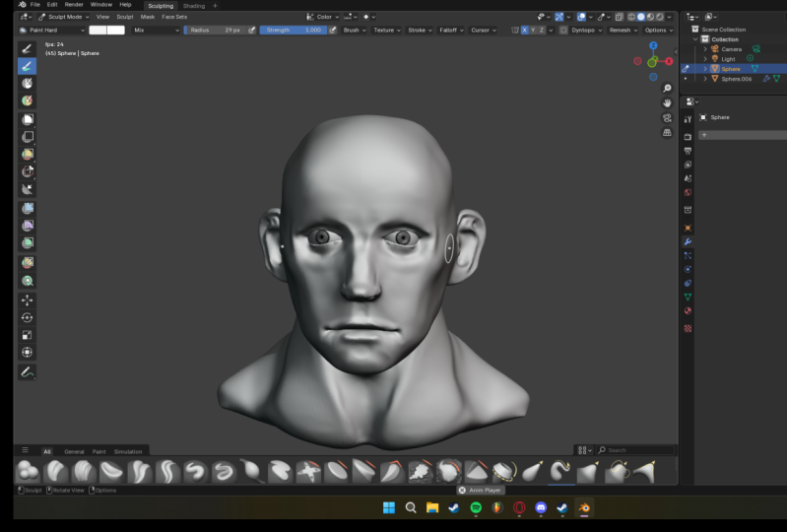Click the zoom magnifier viewport gizmo
Viewport: 787px width, 532px height.
click(x=667, y=89)
